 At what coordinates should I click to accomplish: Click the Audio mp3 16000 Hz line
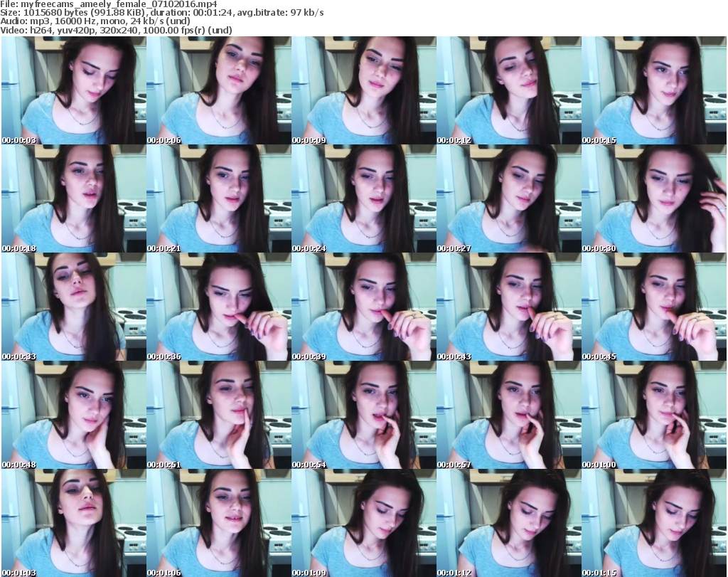(x=95, y=21)
